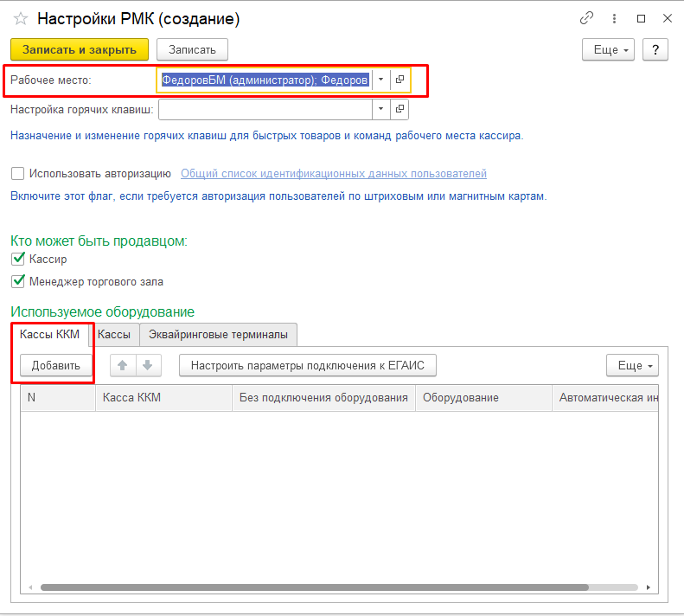684x616 pixels.
Task: Open help with question mark button
Action: [x=656, y=49]
